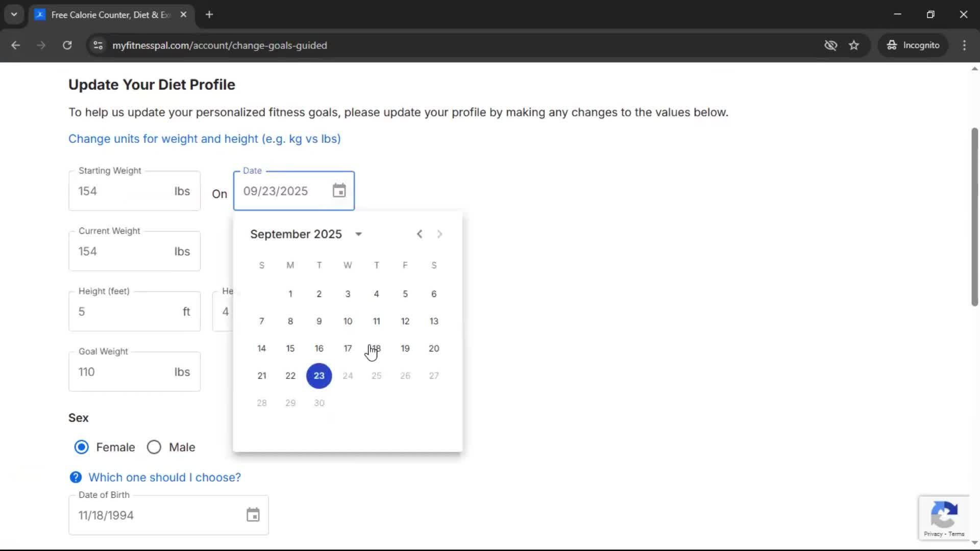
Task: Open the tab search dropdown arrow
Action: tap(14, 14)
